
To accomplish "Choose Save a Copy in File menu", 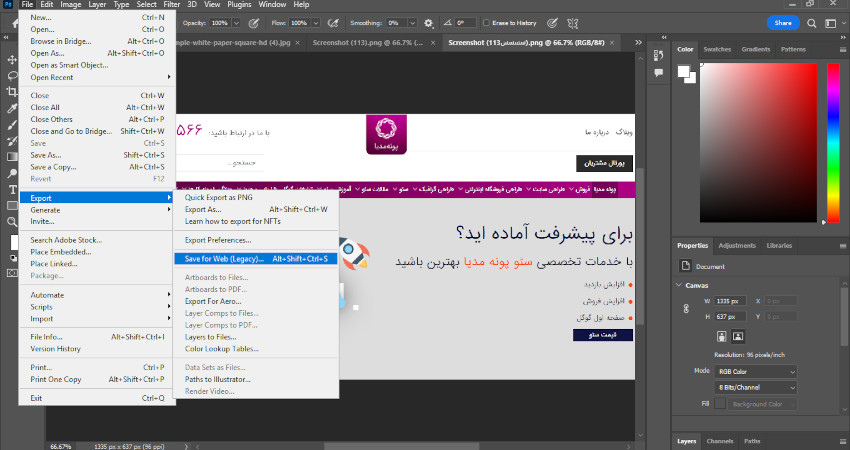I will pos(98,167).
